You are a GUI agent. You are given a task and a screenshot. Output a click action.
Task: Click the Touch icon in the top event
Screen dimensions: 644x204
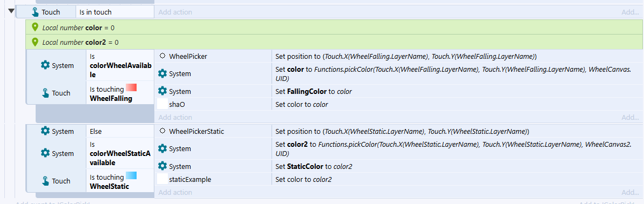pos(35,12)
